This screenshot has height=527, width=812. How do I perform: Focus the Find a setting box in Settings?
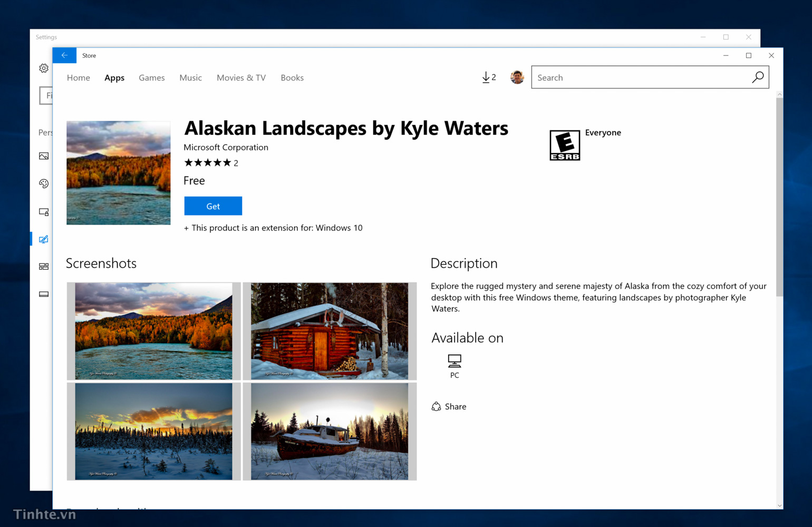tap(46, 95)
